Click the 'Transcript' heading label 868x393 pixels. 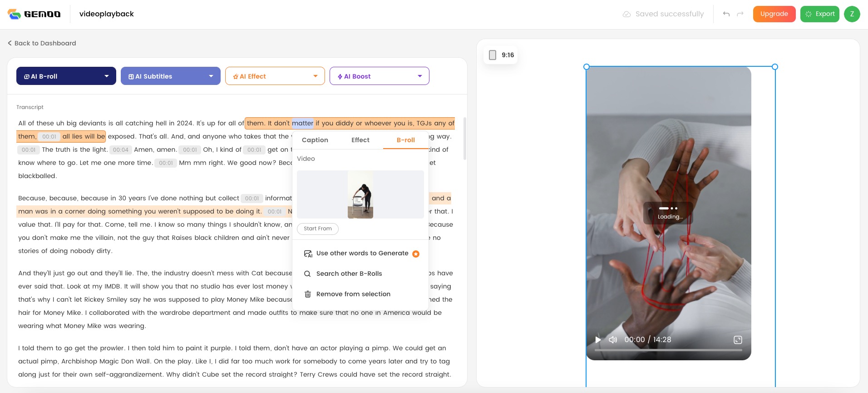click(x=30, y=107)
